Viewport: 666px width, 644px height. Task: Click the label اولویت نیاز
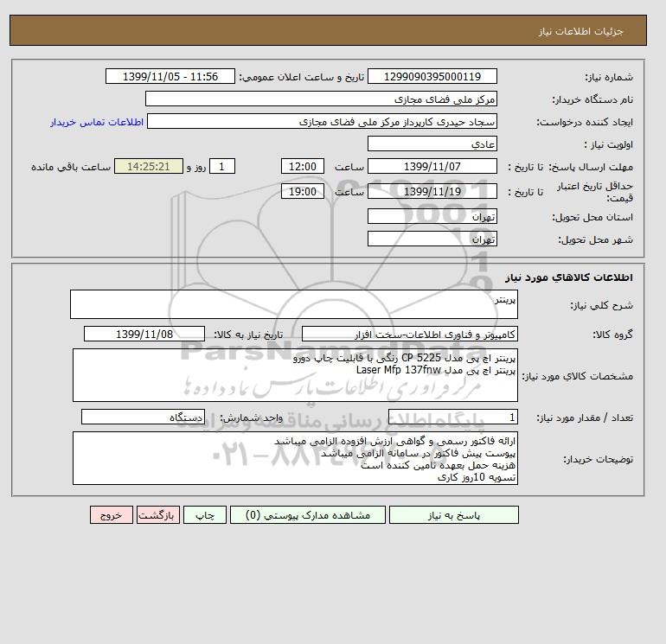pyautogui.click(x=608, y=144)
